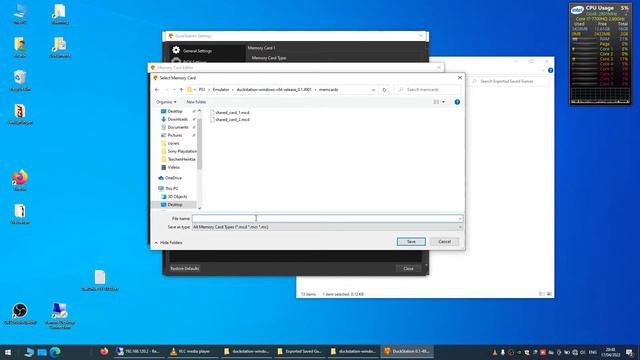Select This PC desktop icon
The height and width of the screenshot is (360, 640).
[20, 13]
